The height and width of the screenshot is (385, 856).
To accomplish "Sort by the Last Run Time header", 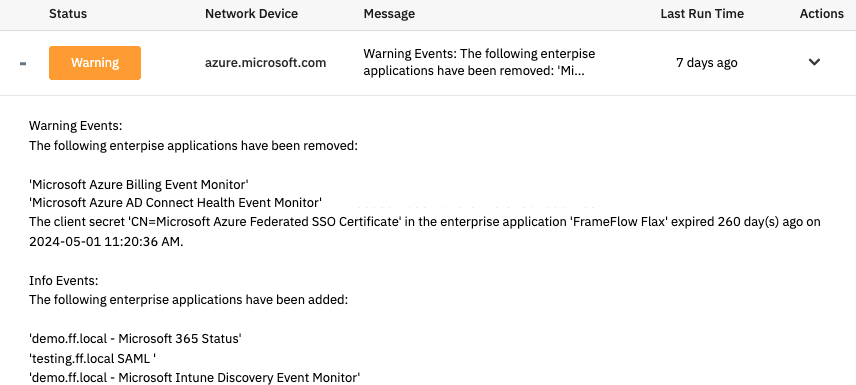I will coord(702,14).
